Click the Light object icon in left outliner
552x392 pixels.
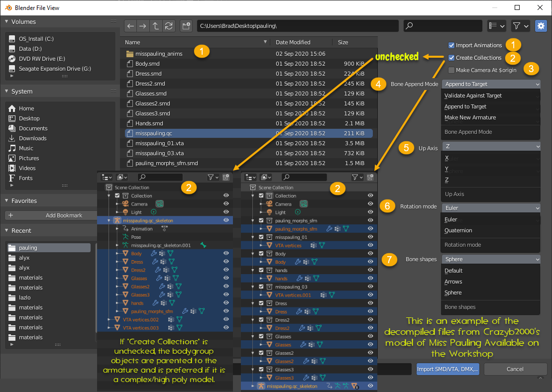pos(125,212)
